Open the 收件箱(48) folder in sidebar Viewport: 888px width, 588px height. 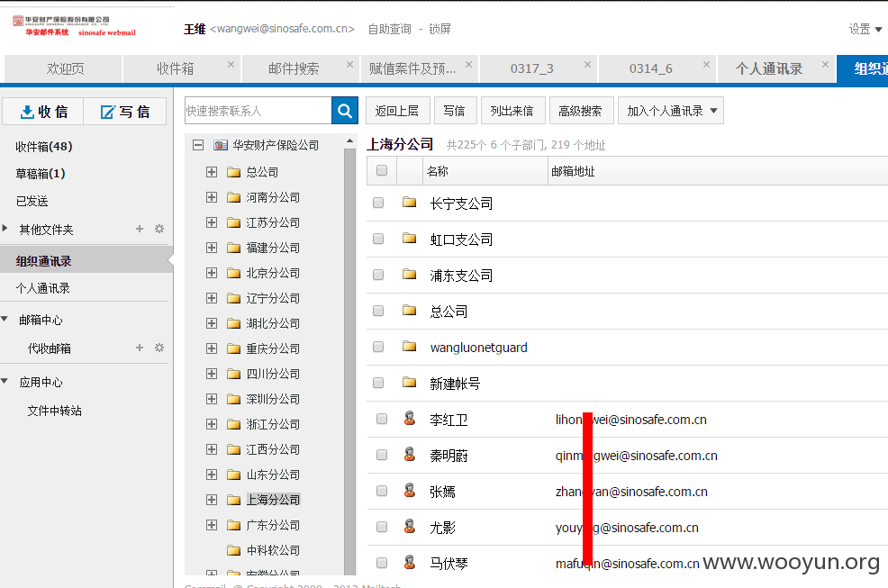pyautogui.click(x=43, y=147)
